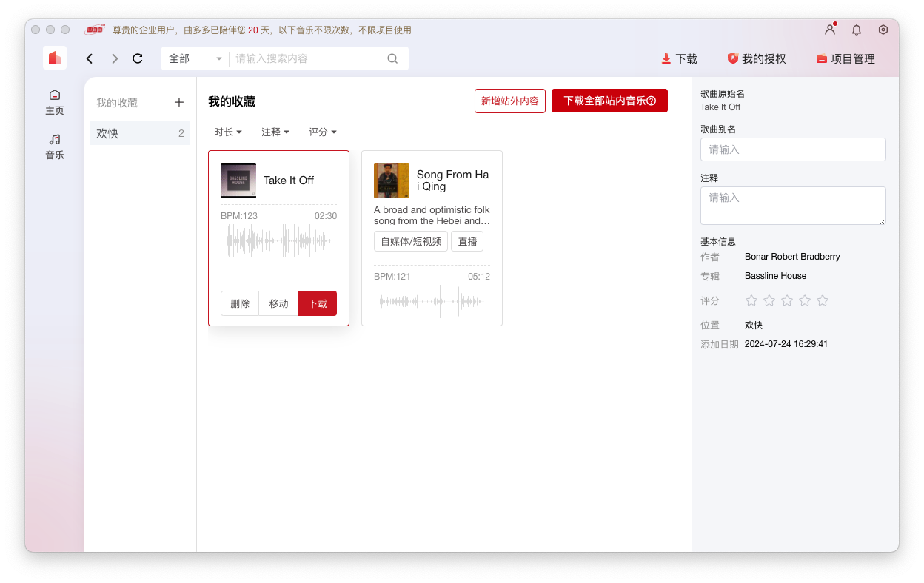Expand the 评分 filter dropdown
Image resolution: width=924 pixels, height=583 pixels.
[x=323, y=132]
